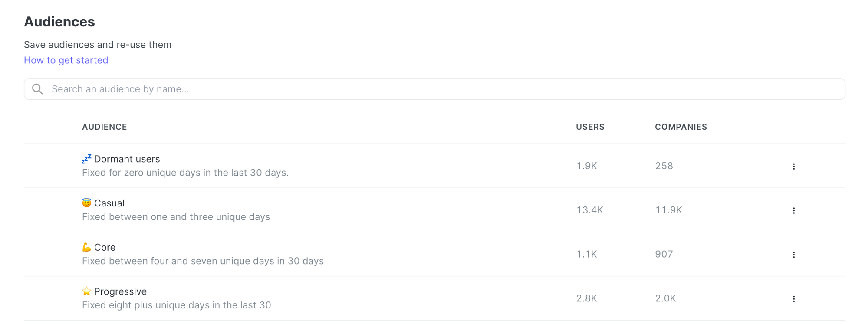The width and height of the screenshot is (868, 324).
Task: Click the sleeping Zzz icon for Dormant users
Action: [86, 159]
